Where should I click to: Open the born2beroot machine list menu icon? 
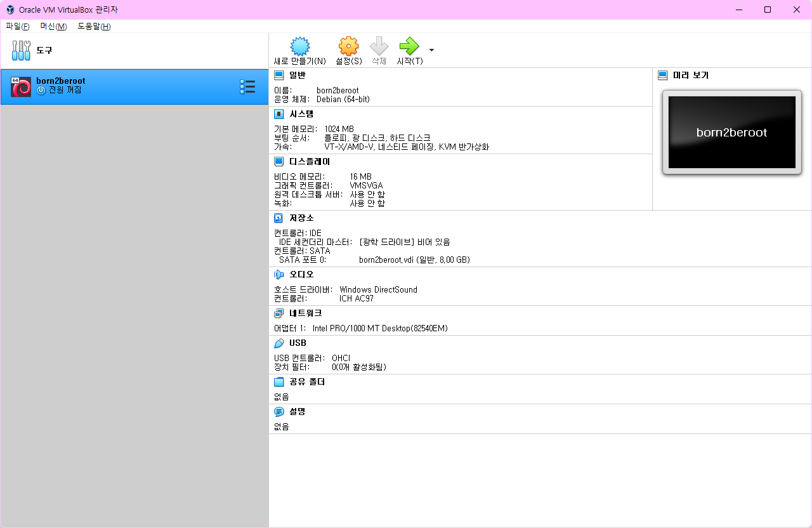coord(247,87)
